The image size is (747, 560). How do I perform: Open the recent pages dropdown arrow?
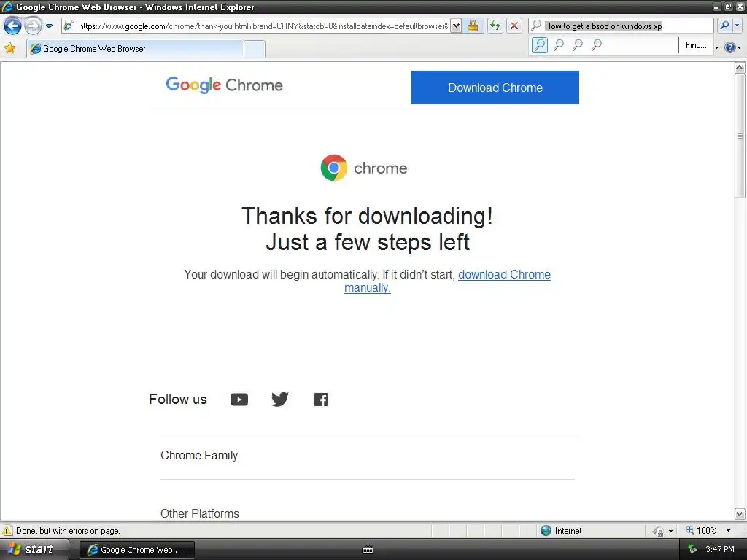point(49,26)
